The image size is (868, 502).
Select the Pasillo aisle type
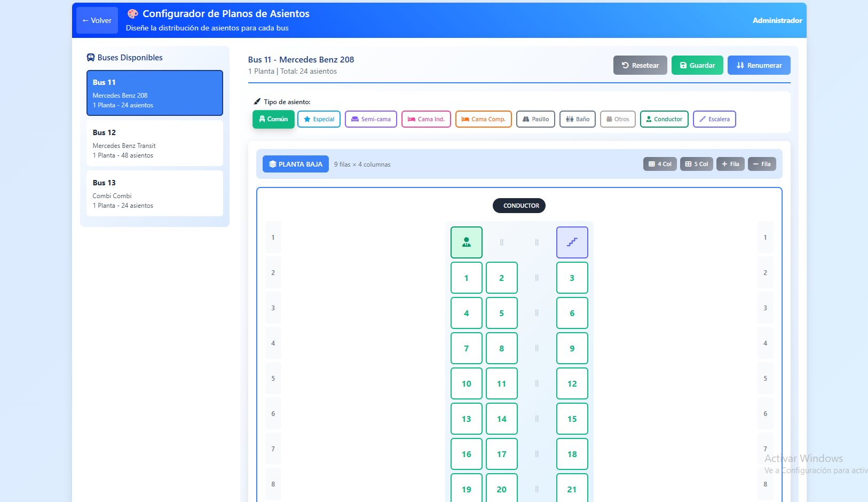535,119
